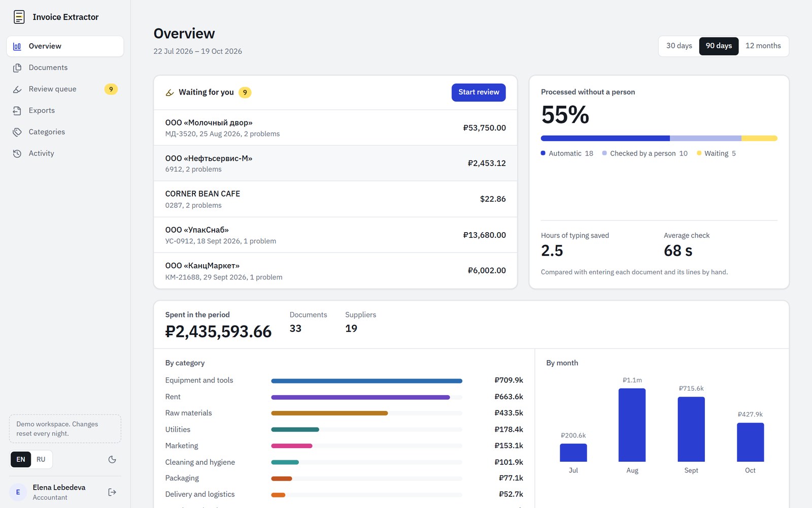Click the Exports sidebar icon
The image size is (812, 508).
tap(17, 111)
